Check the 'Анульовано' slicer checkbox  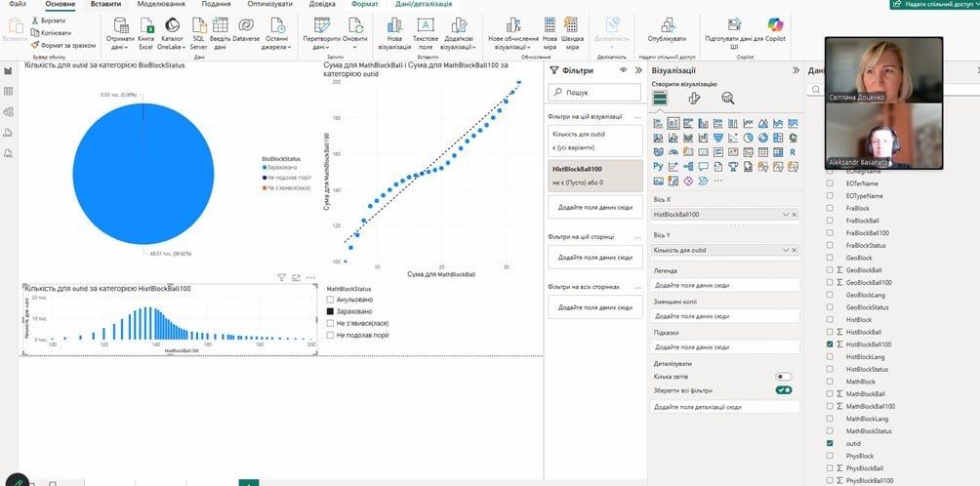click(330, 300)
